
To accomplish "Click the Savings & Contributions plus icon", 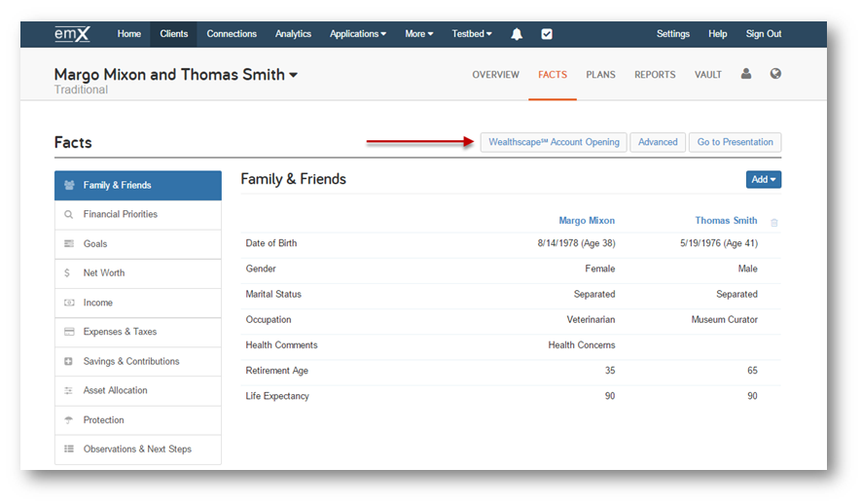I will [x=69, y=361].
